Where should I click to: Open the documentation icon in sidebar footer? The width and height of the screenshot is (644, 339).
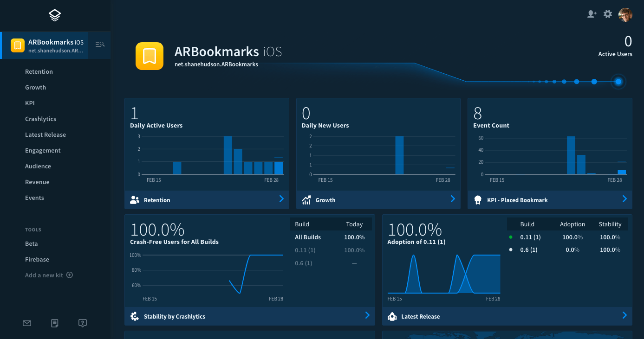[x=55, y=323]
